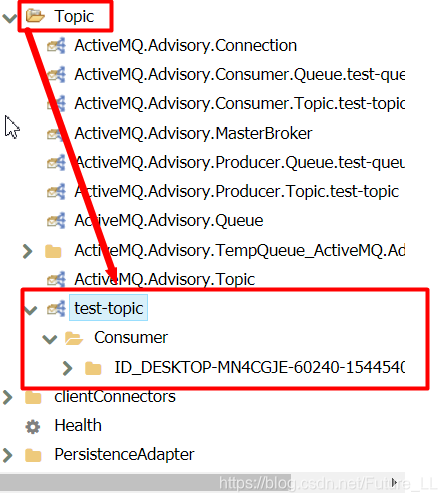The image size is (447, 502).
Task: Click the horizontal scrollbar thumb
Action: point(145,483)
